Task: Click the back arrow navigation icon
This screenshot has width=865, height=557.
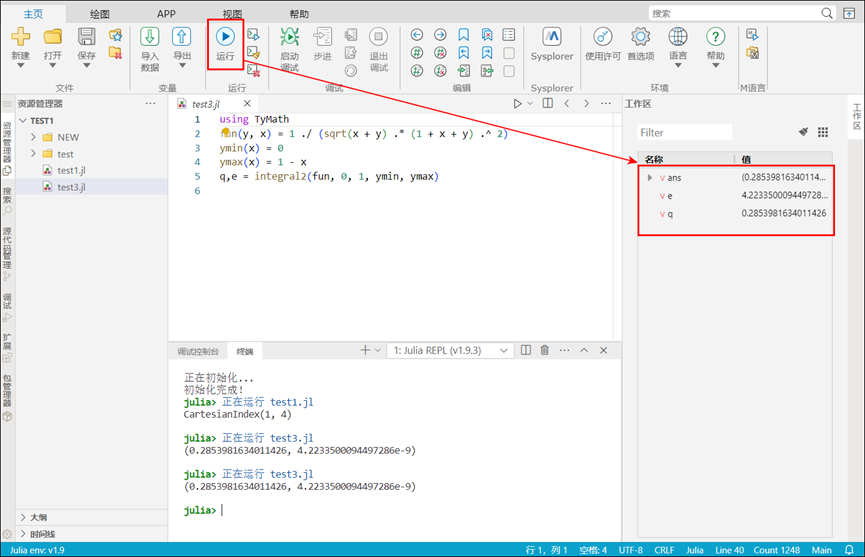Action: click(417, 35)
